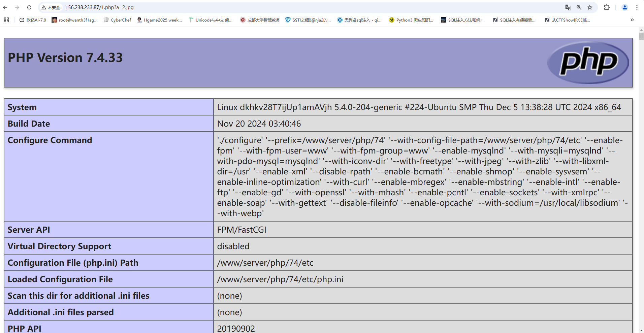Show the insecure site info warning
The image size is (644, 333).
tap(51, 7)
